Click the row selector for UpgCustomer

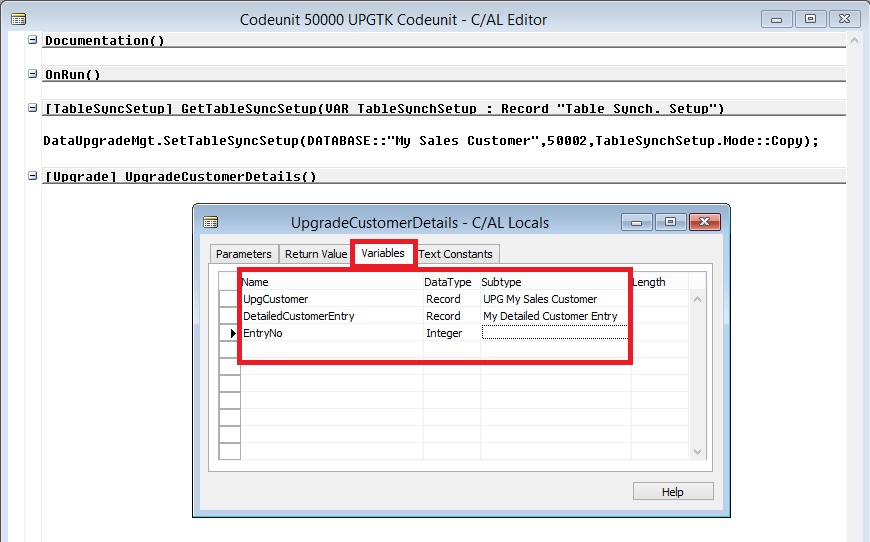pyautogui.click(x=230, y=299)
